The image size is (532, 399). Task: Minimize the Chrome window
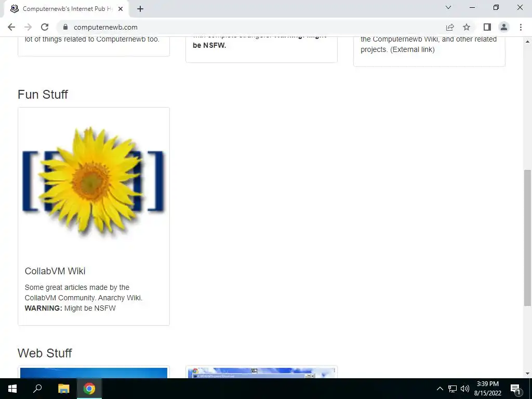(472, 7)
